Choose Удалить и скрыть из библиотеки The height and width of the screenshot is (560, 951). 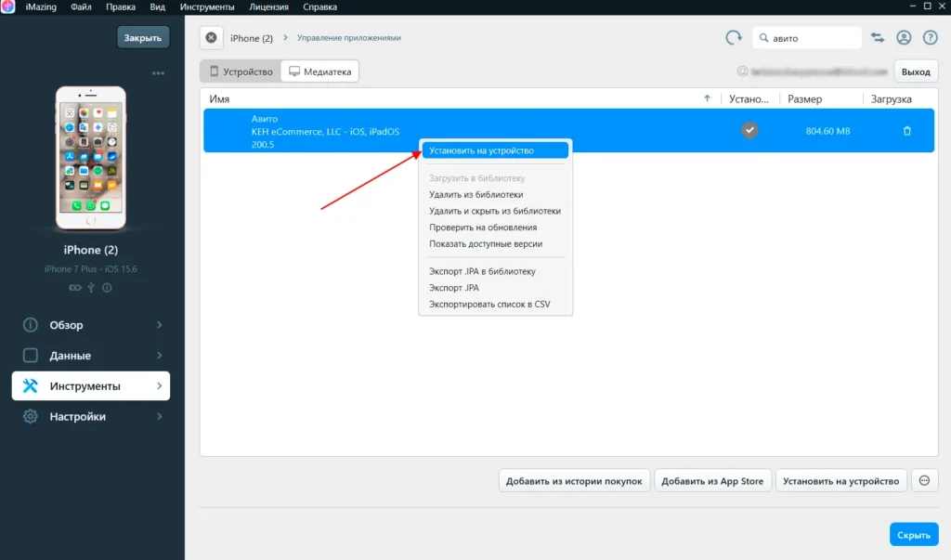[x=495, y=211]
